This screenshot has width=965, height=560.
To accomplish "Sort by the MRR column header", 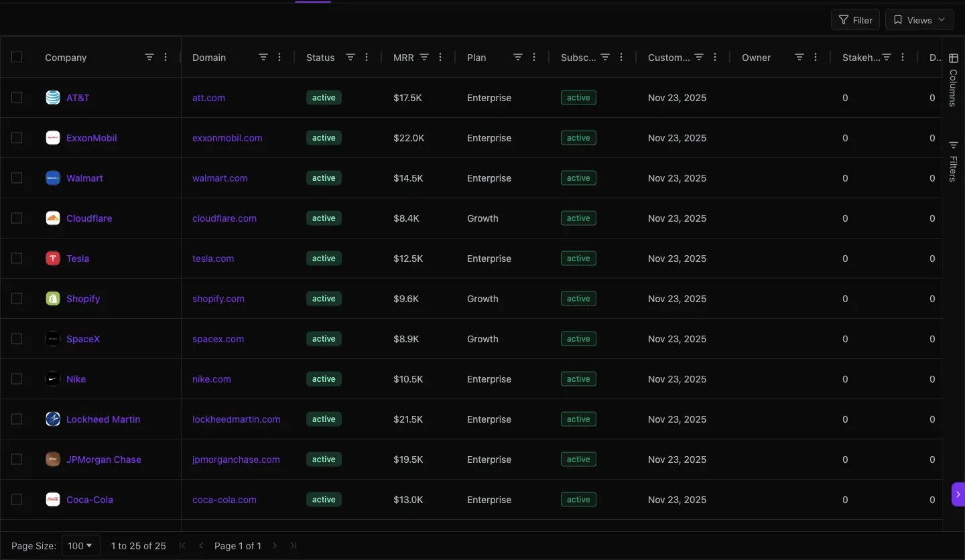I will click(x=403, y=58).
